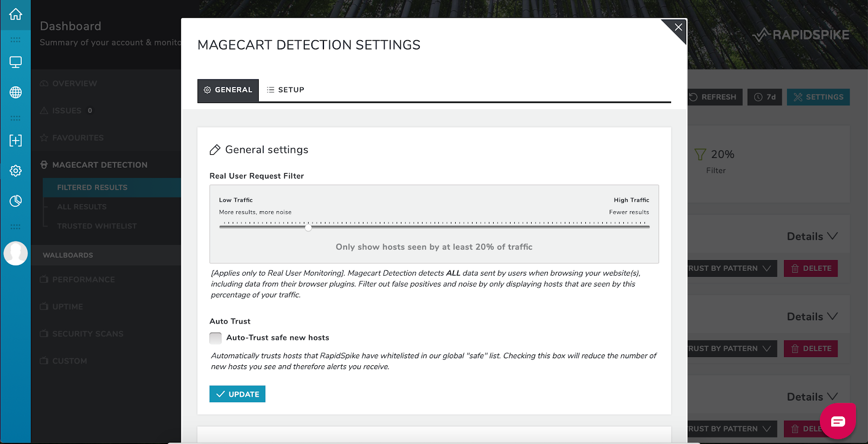Open Custom wallboard
This screenshot has height=444, width=868.
pos(63,361)
